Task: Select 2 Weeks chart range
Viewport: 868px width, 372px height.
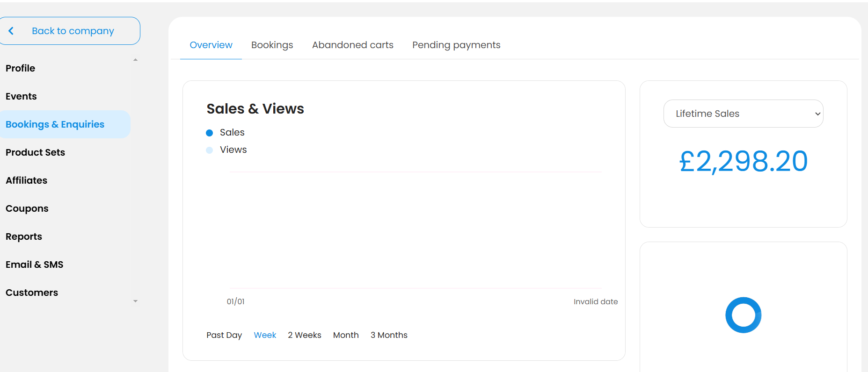Action: tap(305, 335)
